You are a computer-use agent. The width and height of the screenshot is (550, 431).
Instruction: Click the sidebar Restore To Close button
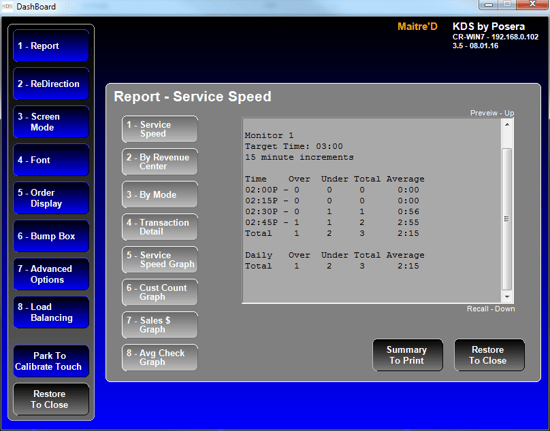(x=51, y=399)
